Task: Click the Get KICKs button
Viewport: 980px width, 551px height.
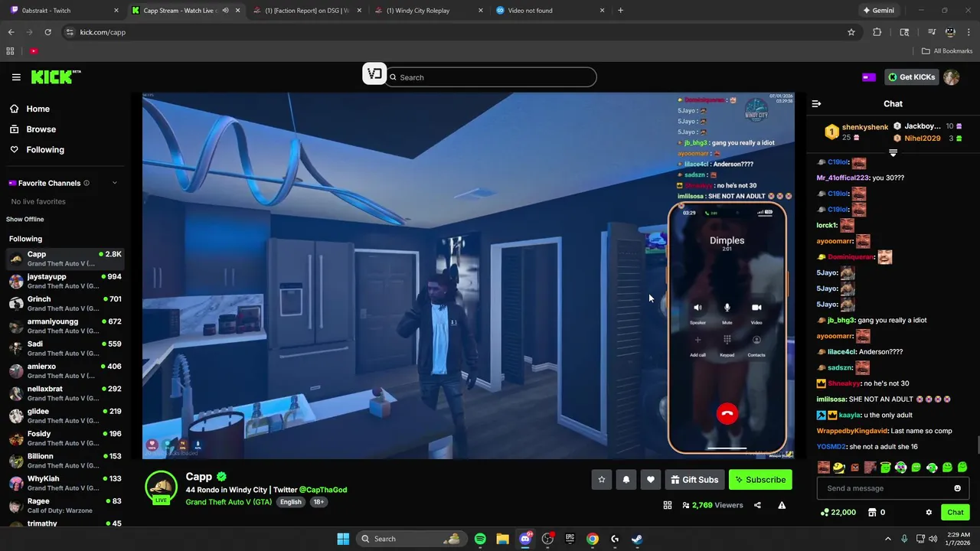Action: 911,77
